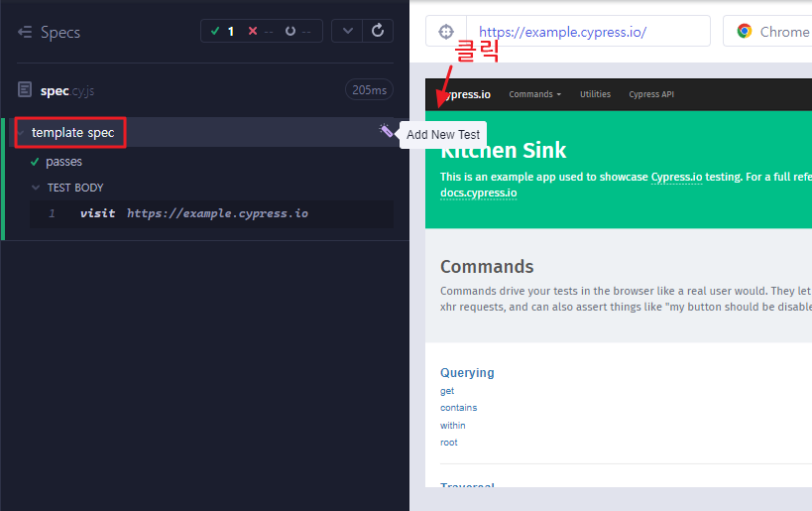Open the Specs list label
Viewport: 812px width, 511px height.
pyautogui.click(x=60, y=32)
